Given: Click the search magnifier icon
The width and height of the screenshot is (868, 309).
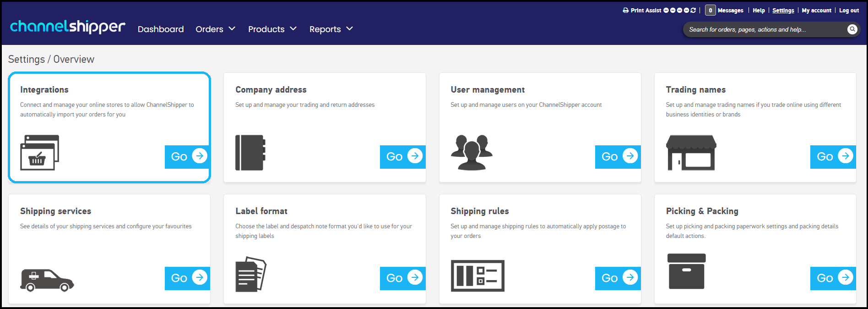Looking at the screenshot, I should point(852,29).
